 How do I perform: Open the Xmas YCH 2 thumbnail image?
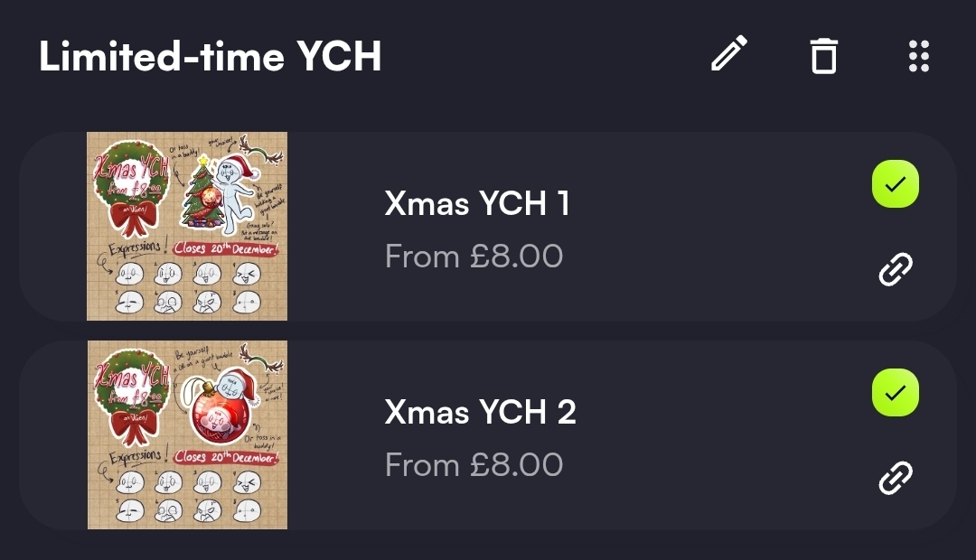coord(187,434)
